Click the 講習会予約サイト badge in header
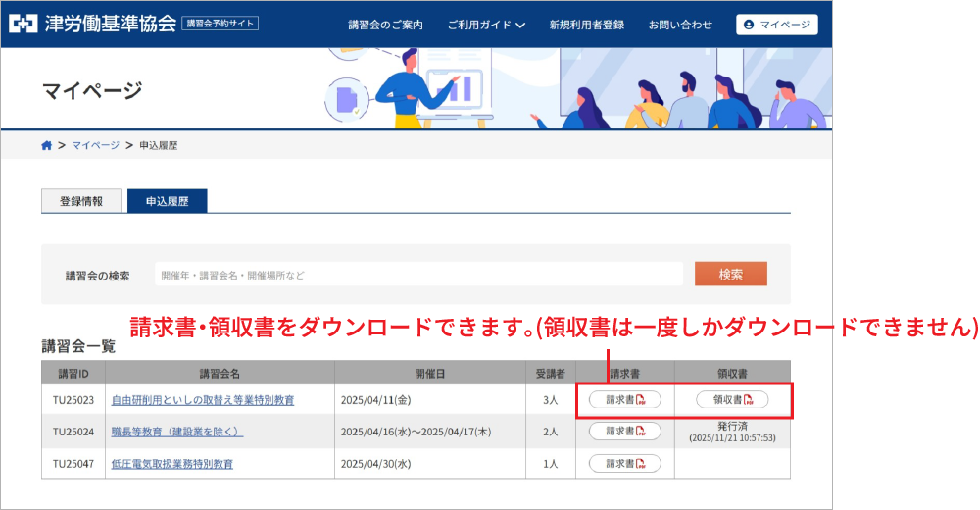The height and width of the screenshot is (510, 980). tap(220, 24)
